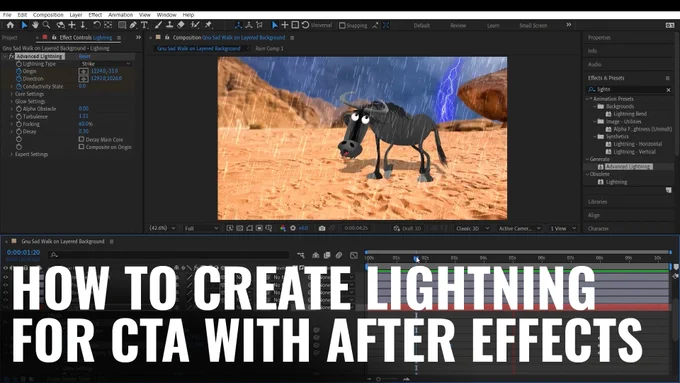Toggle the fx switch for Advanced Lightning
680x383 pixels.
11,56
